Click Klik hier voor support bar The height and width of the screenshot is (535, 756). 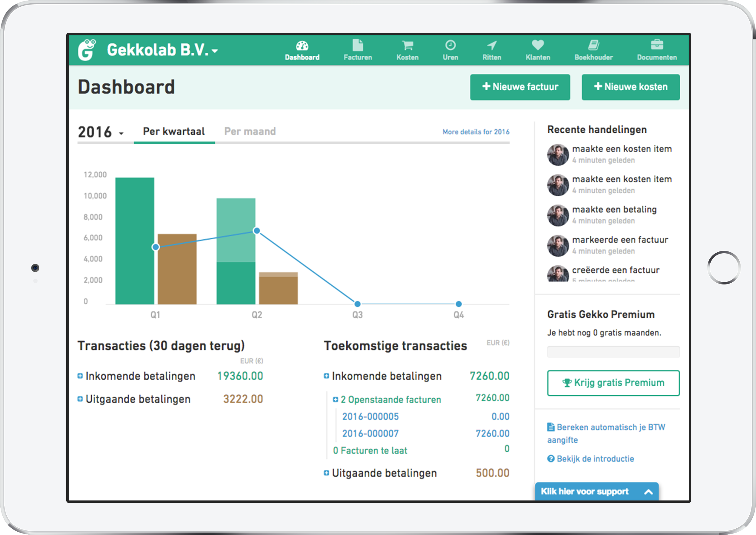tap(596, 491)
